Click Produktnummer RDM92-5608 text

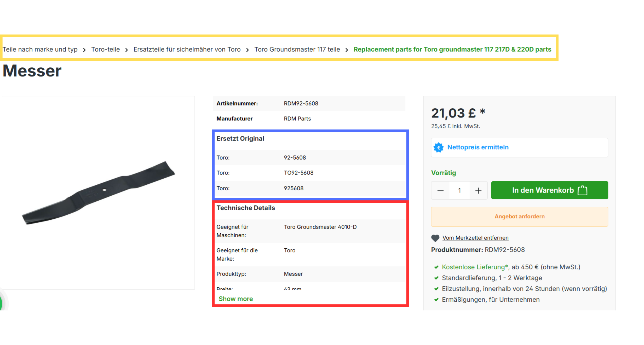click(478, 250)
